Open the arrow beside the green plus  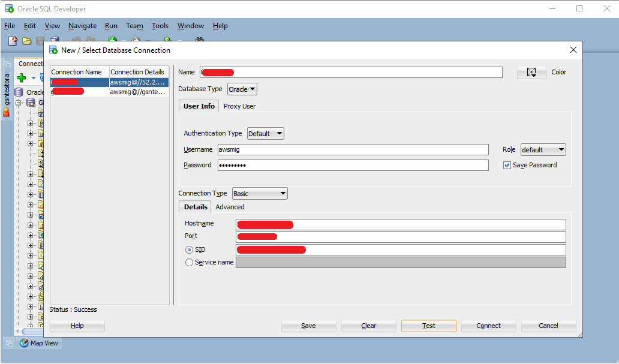(33, 78)
